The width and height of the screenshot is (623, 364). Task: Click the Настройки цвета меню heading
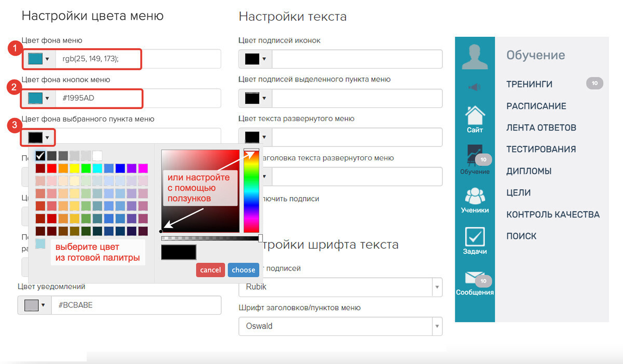[92, 16]
